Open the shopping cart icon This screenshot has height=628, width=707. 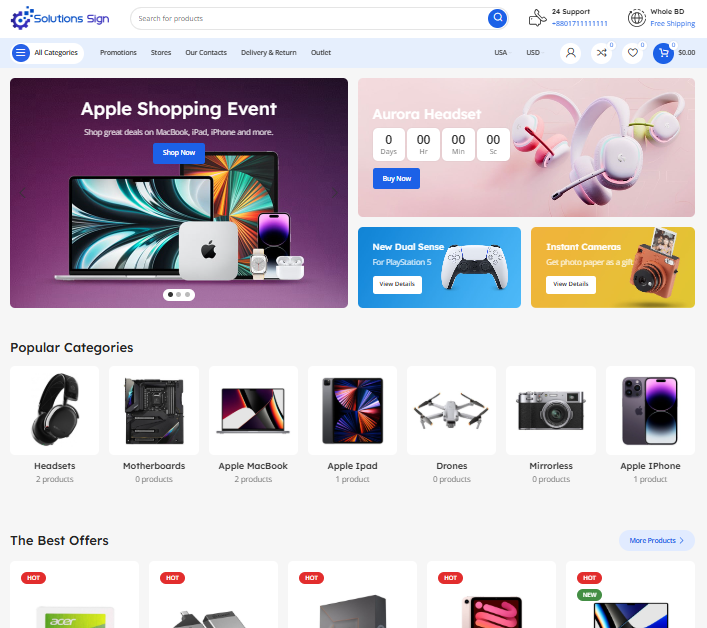(663, 53)
